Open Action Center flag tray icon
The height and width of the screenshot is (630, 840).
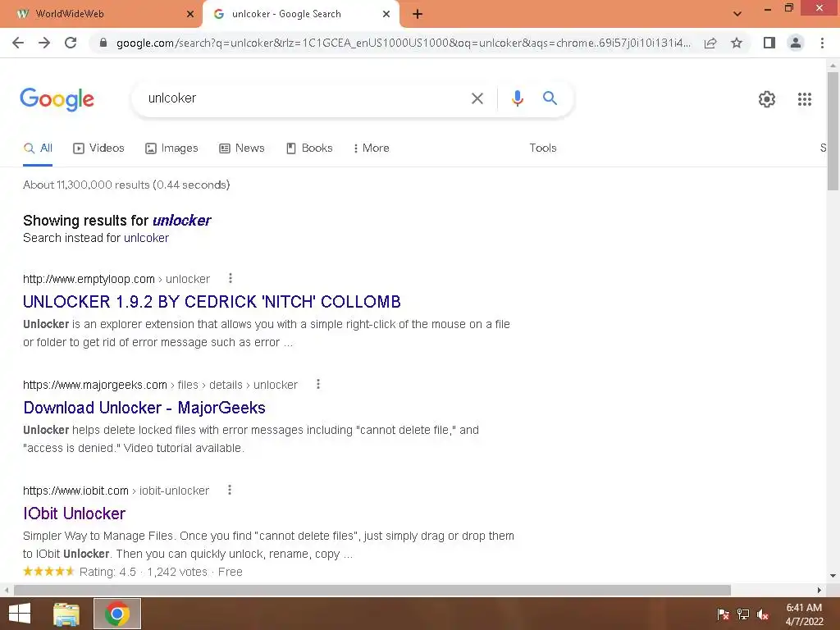724,614
